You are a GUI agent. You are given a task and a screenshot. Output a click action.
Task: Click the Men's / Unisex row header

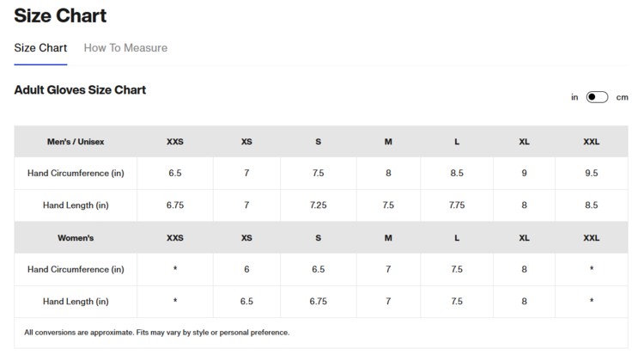point(76,141)
